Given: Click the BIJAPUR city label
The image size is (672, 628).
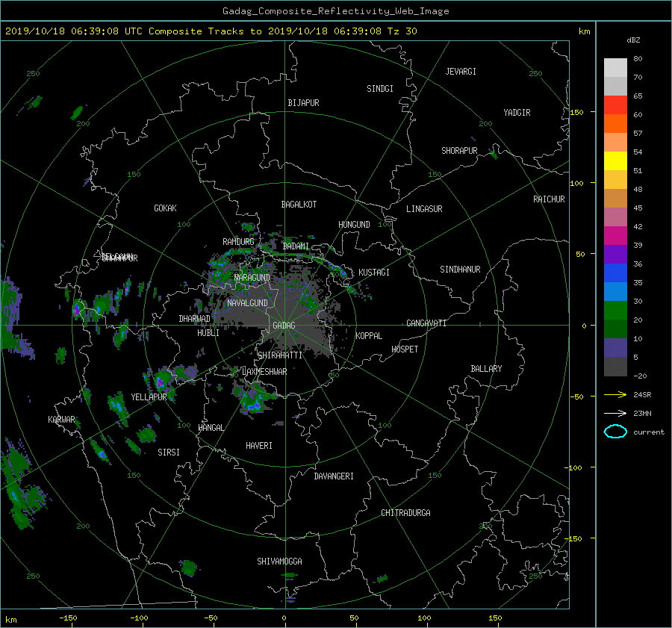Looking at the screenshot, I should click(x=303, y=103).
